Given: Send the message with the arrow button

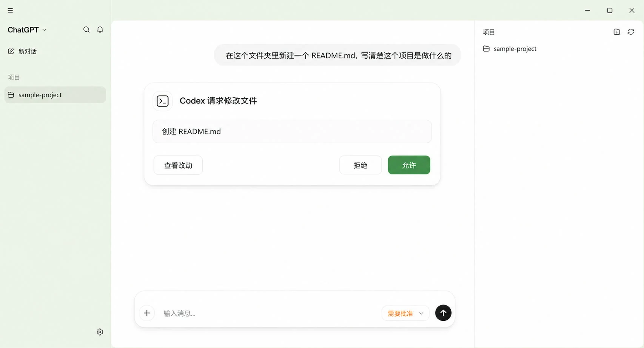Looking at the screenshot, I should (443, 313).
